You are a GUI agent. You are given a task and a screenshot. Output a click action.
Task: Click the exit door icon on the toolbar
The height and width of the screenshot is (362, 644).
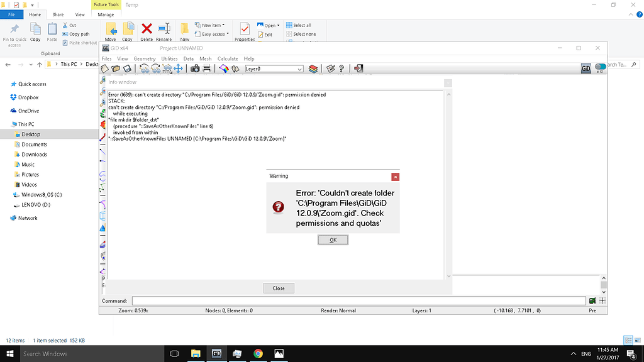click(x=358, y=69)
